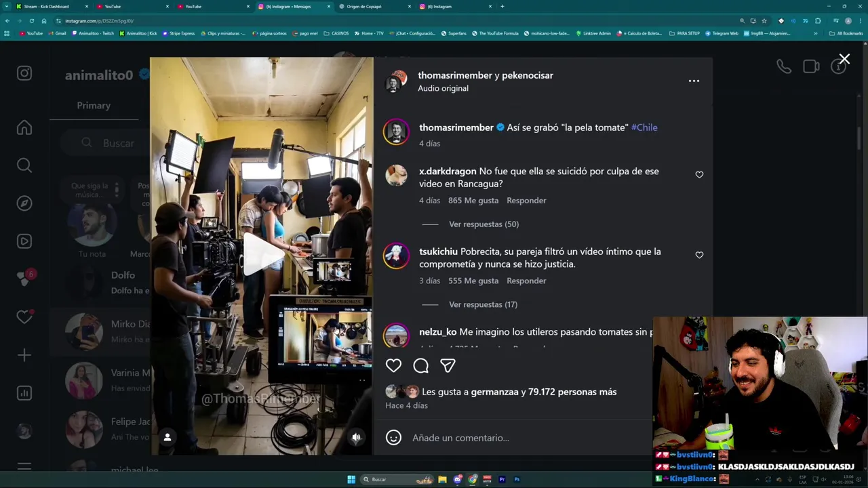Open the CASINOS bookmark folder
Image resolution: width=868 pixels, height=488 pixels.
[336, 33]
